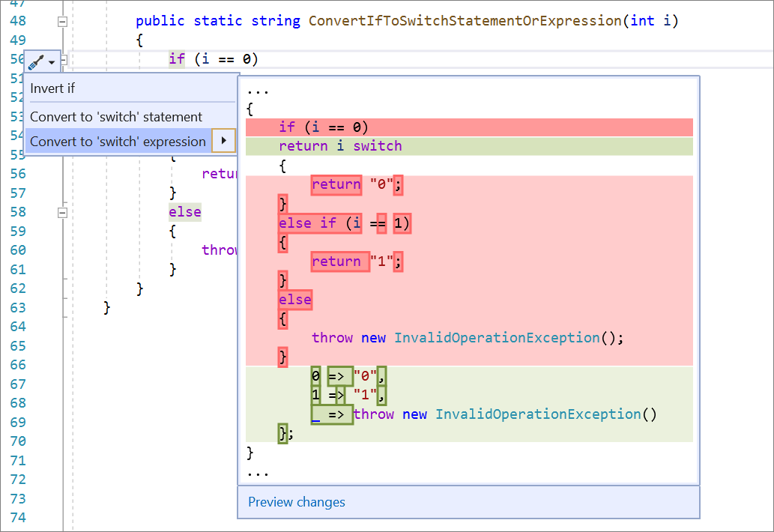Click the green 'return i switch' preview line
Viewport: 774px width, 532px height.
coord(341,145)
